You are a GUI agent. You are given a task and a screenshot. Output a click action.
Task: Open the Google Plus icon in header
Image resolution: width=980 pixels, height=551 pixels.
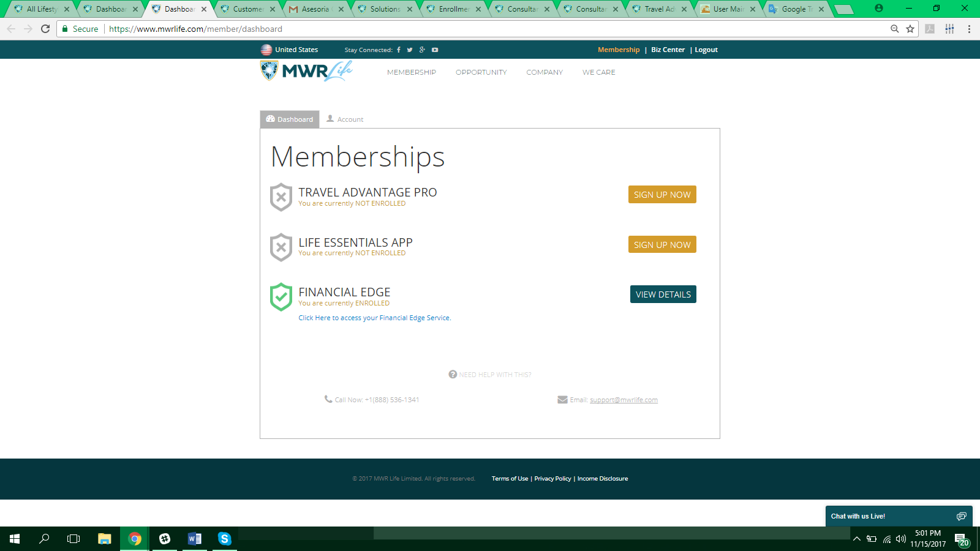click(422, 50)
